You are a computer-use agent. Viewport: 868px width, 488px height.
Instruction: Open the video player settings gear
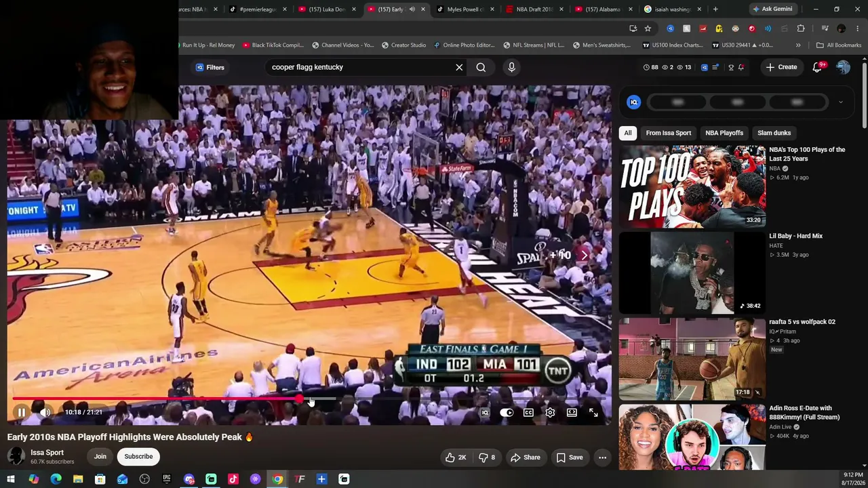point(550,412)
